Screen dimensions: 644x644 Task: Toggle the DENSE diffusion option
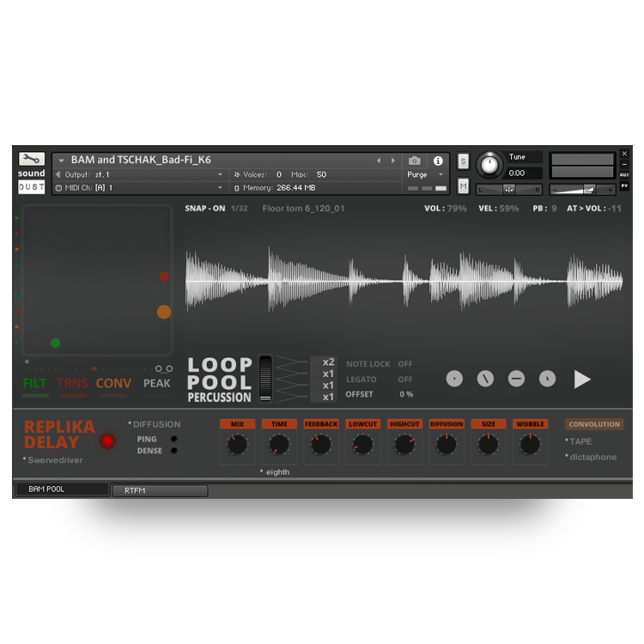click(173, 451)
